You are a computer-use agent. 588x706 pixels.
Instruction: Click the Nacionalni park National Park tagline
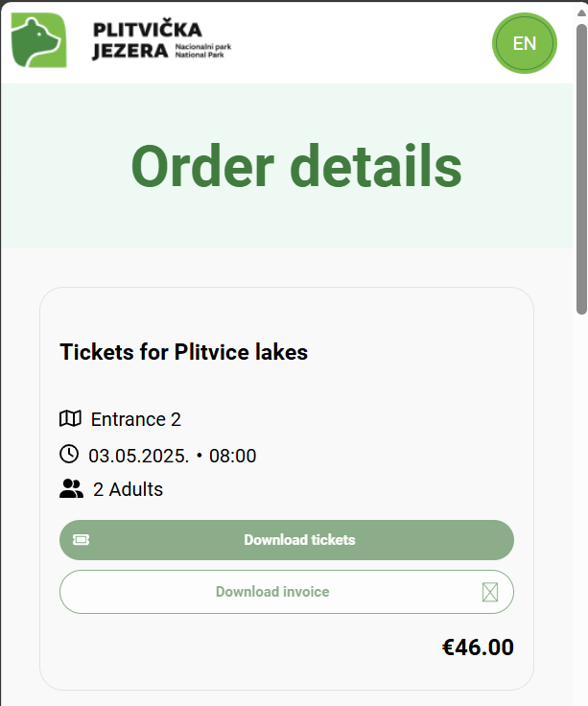pos(203,50)
